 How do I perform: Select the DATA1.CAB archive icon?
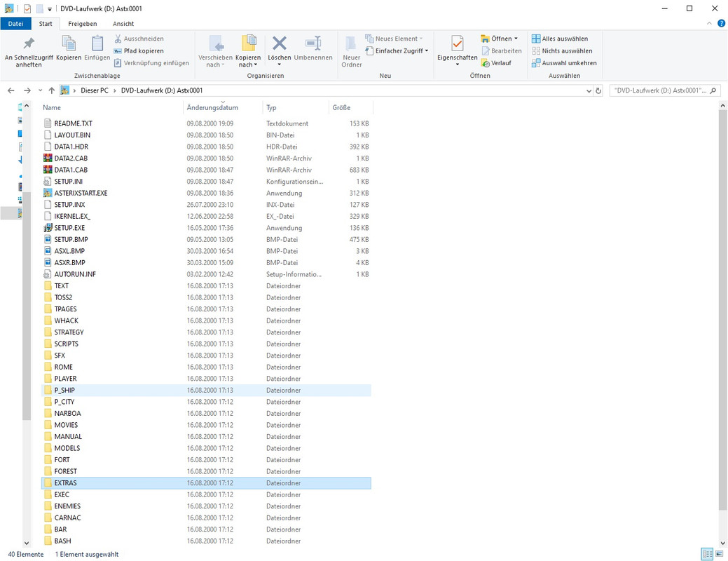pos(48,170)
